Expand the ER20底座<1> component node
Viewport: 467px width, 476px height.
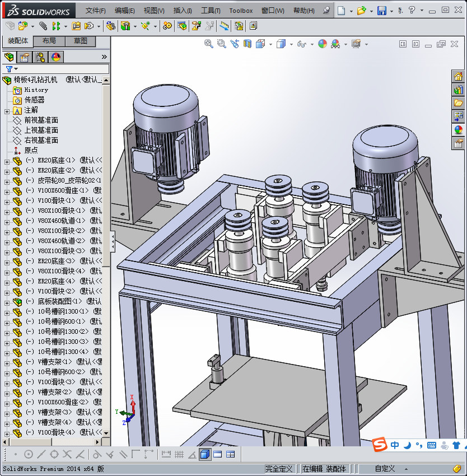[x=7, y=161]
